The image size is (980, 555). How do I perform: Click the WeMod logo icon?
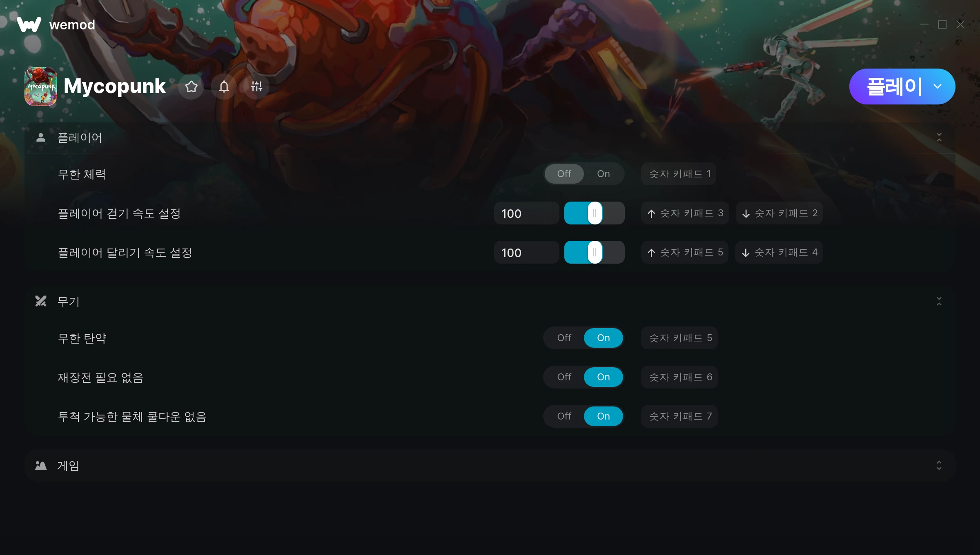pyautogui.click(x=29, y=24)
